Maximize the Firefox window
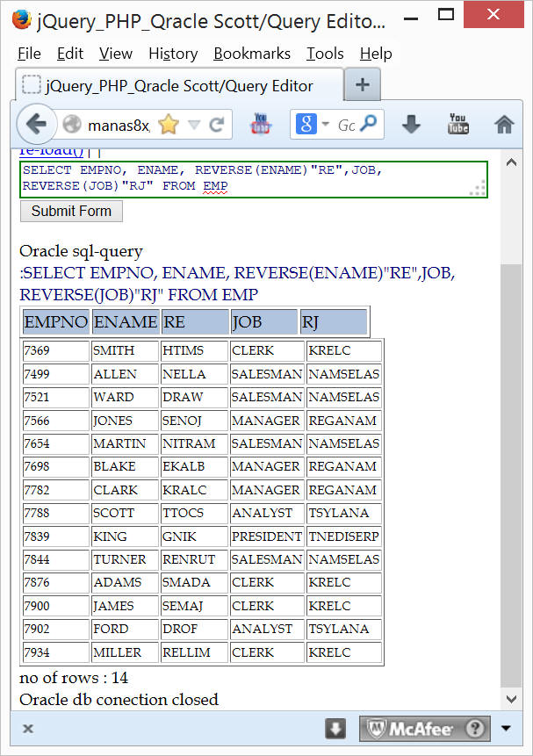 point(446,14)
